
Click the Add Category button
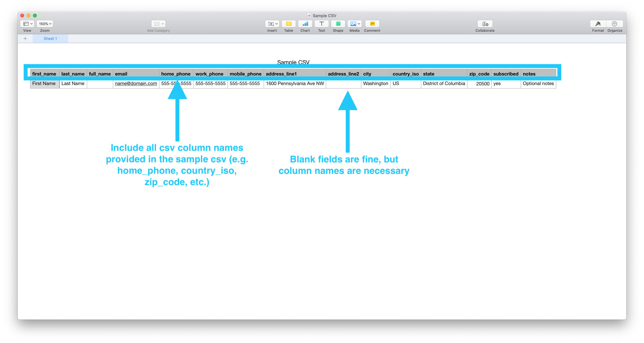point(158,24)
